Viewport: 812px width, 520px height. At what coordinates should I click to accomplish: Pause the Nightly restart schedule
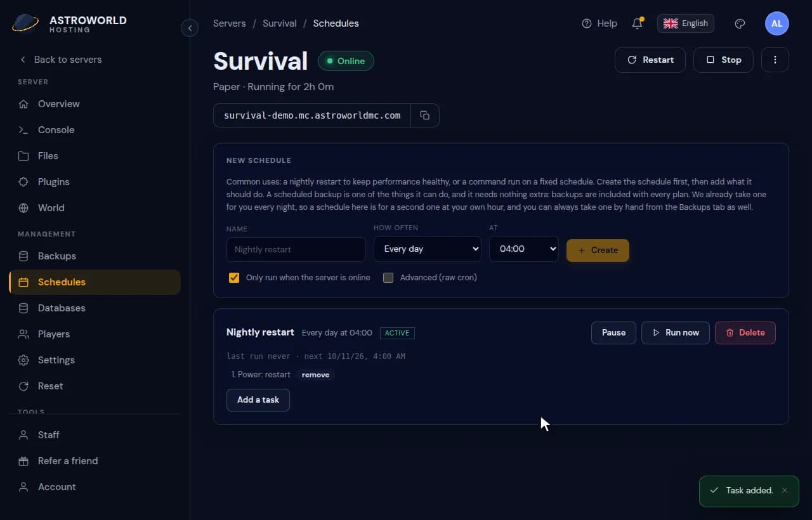[x=613, y=332]
